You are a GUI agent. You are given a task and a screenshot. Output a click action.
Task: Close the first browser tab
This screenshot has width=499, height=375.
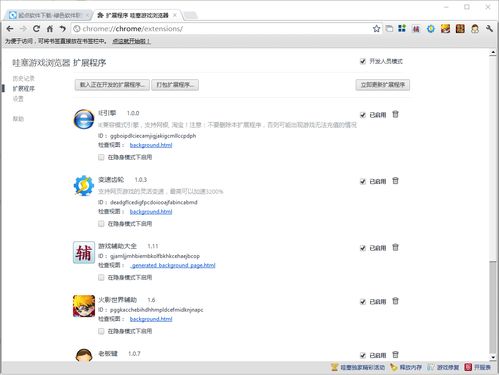pyautogui.click(x=88, y=15)
